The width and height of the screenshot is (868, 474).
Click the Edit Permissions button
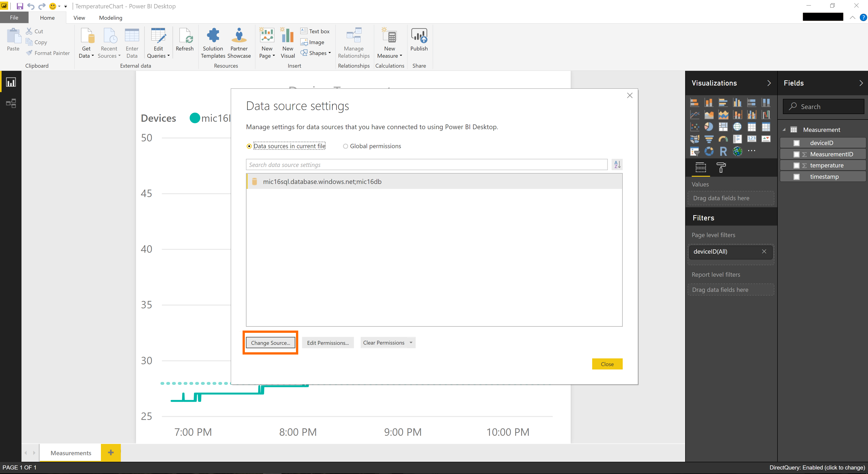[328, 343]
